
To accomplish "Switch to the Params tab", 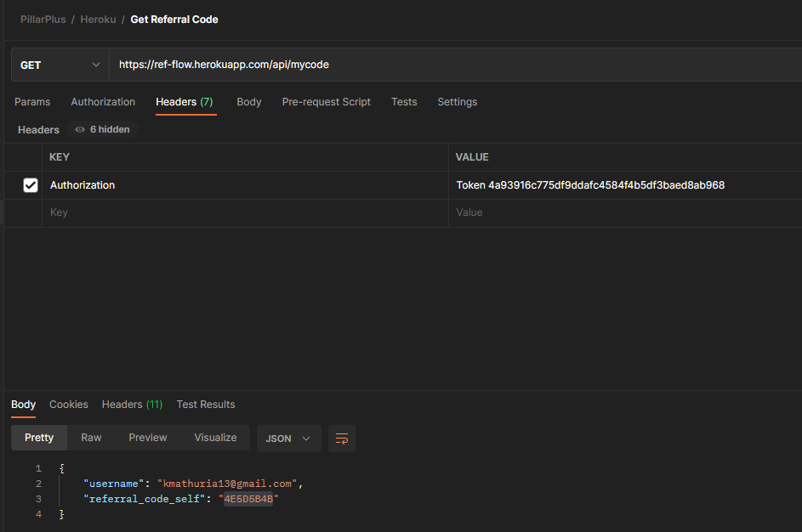I will click(32, 102).
